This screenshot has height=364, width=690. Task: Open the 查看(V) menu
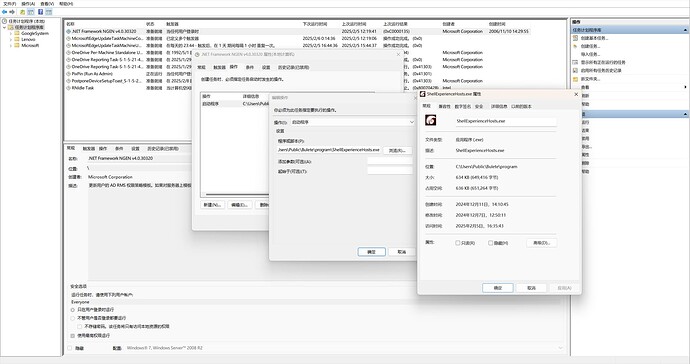tap(47, 4)
